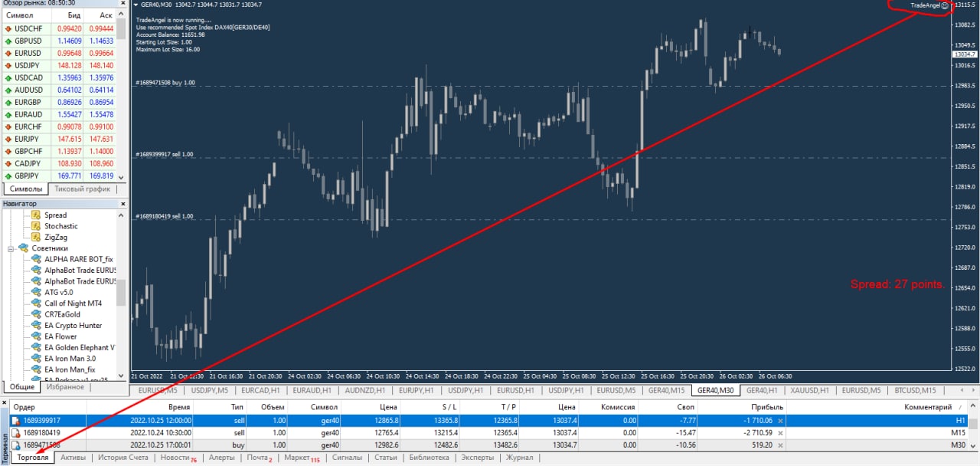Click the ZigZag indicator icon
Screen dimensions: 980x466
coord(36,237)
